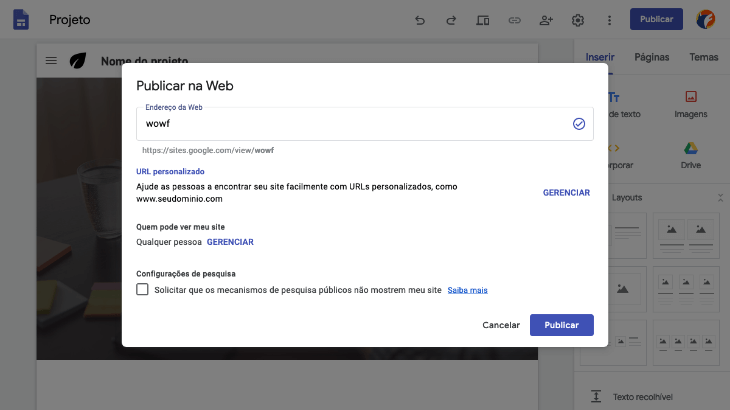The width and height of the screenshot is (730, 410).
Task: Open the site hamburger menu
Action: click(51, 60)
